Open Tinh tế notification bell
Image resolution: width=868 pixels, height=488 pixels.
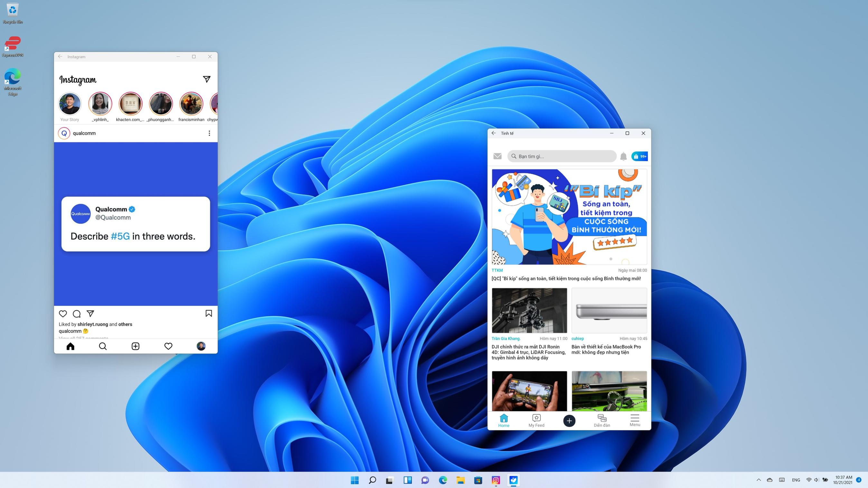623,156
